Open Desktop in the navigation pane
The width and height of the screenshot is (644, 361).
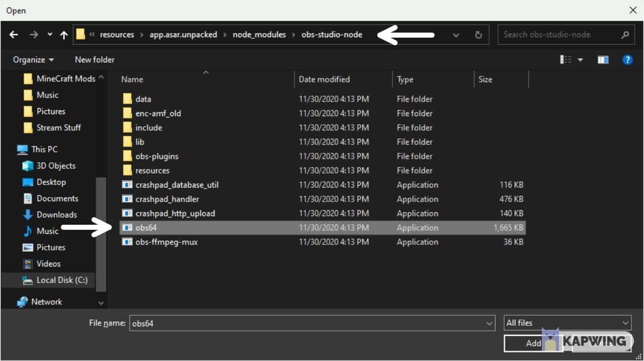(x=45, y=182)
